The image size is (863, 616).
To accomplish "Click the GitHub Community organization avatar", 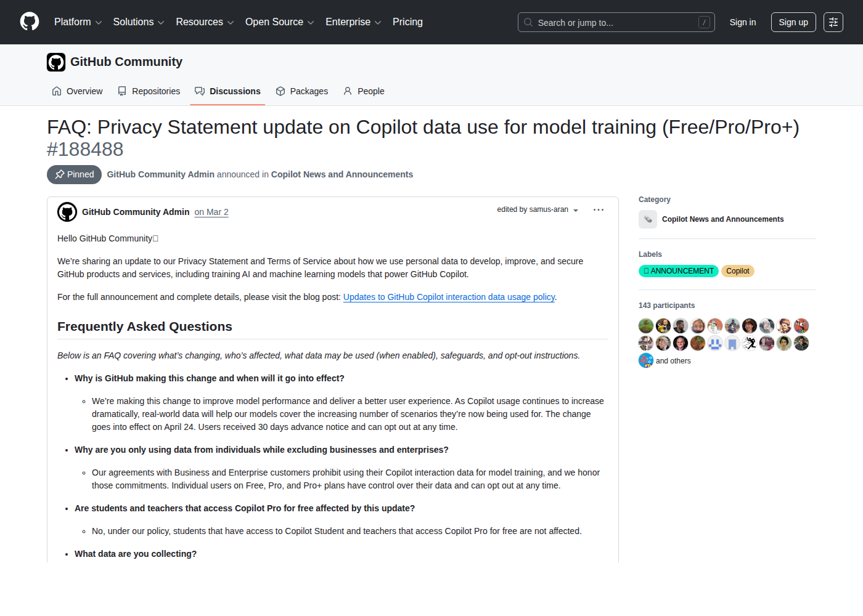I will (56, 62).
